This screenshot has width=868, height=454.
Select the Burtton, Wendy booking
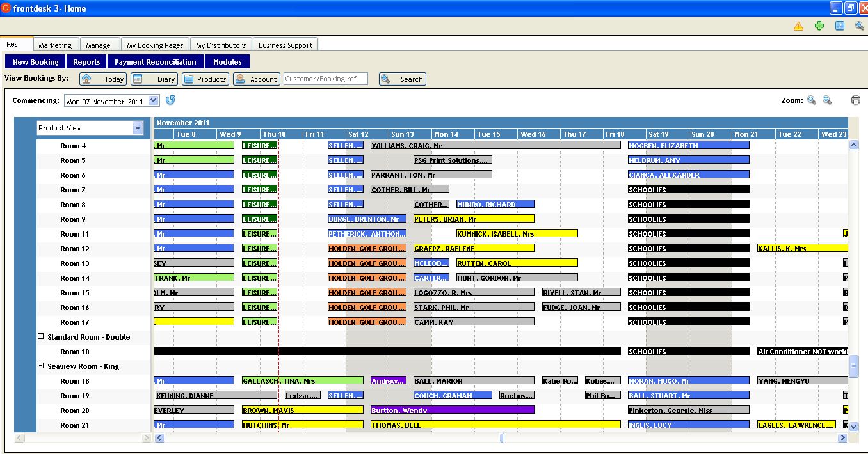(x=453, y=410)
